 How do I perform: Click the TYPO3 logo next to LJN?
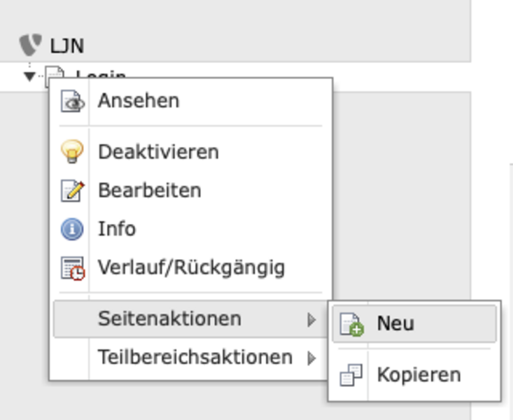[30, 45]
